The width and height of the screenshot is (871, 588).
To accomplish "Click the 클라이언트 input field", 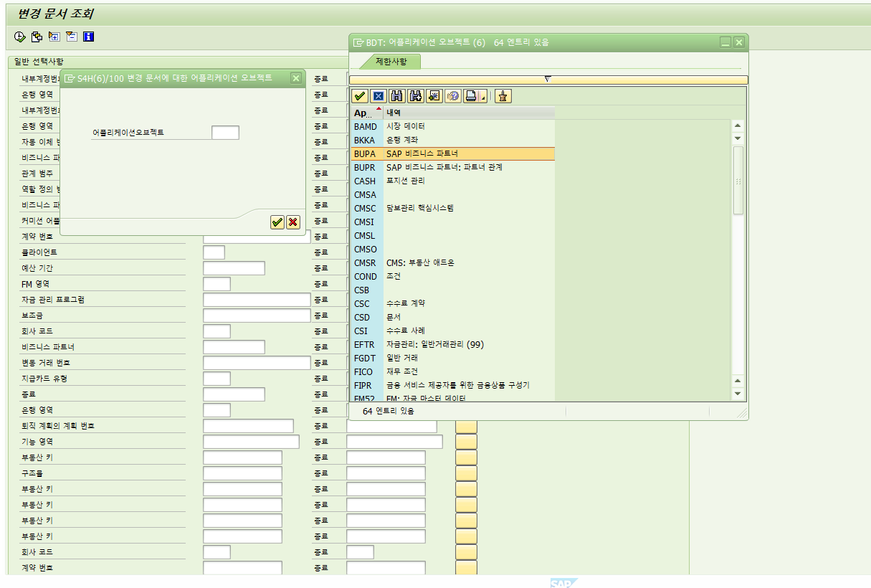I will [x=214, y=252].
